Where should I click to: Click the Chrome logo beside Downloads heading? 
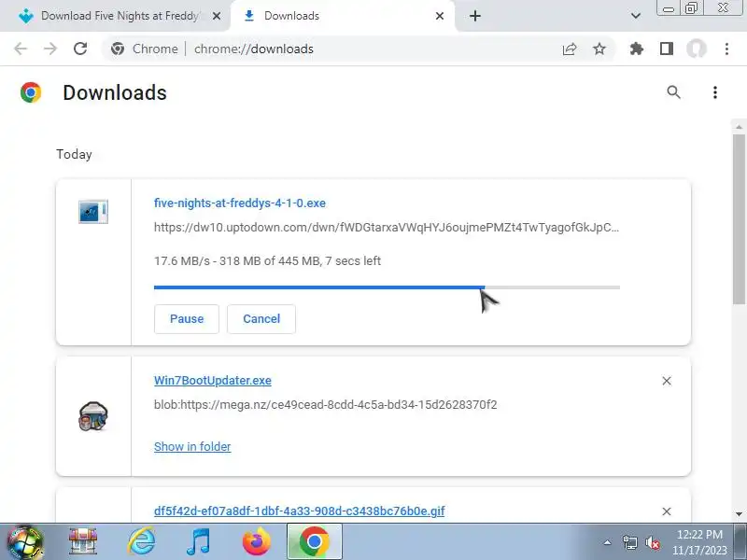point(31,92)
